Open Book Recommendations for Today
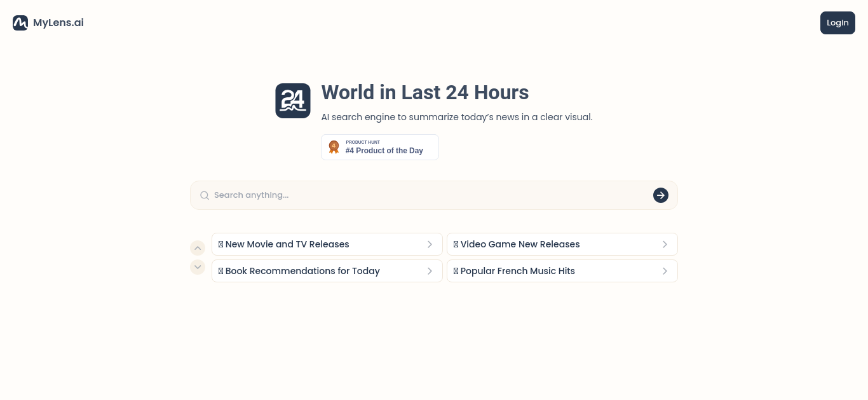 327,271
